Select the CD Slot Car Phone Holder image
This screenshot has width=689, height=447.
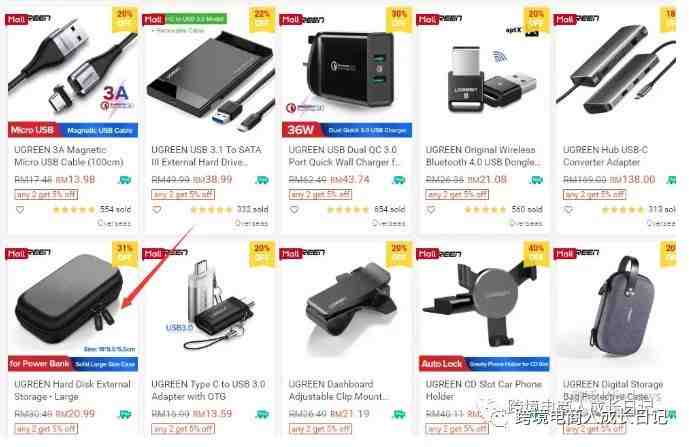coord(484,307)
